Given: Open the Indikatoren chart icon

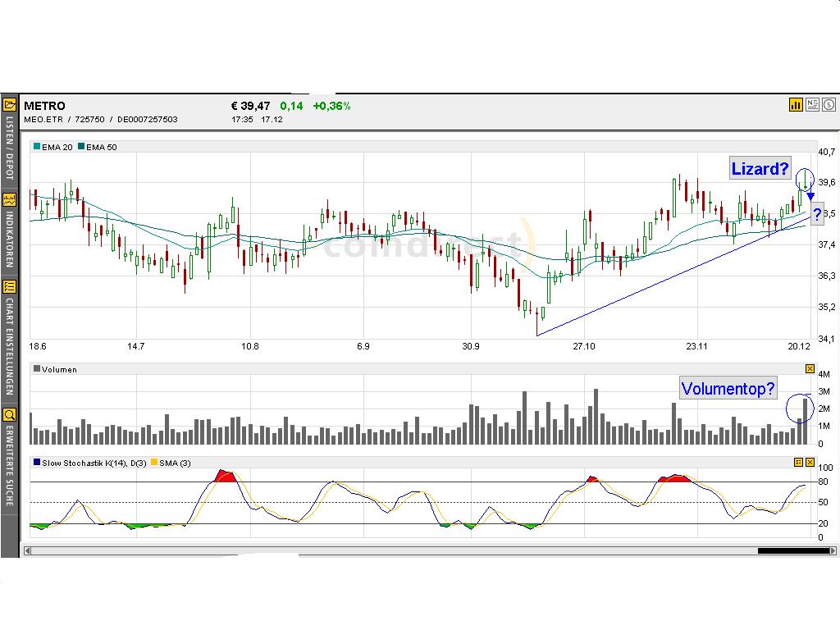Looking at the screenshot, I should pyautogui.click(x=9, y=200).
